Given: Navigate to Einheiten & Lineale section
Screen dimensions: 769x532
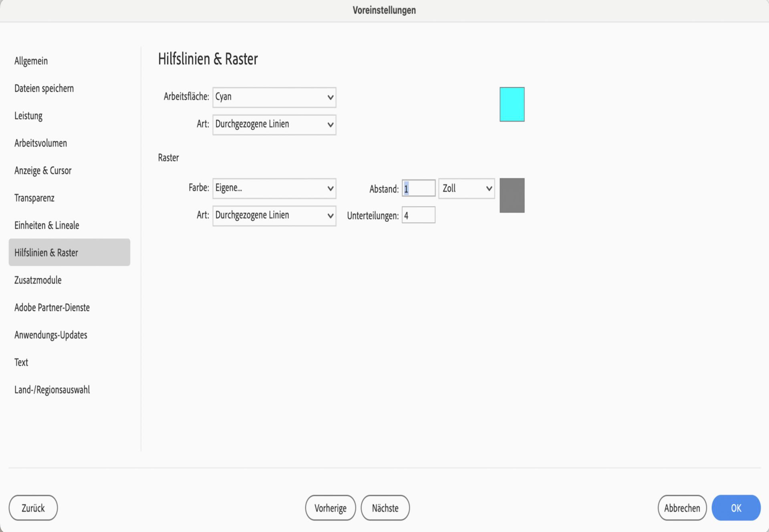Looking at the screenshot, I should pos(46,224).
